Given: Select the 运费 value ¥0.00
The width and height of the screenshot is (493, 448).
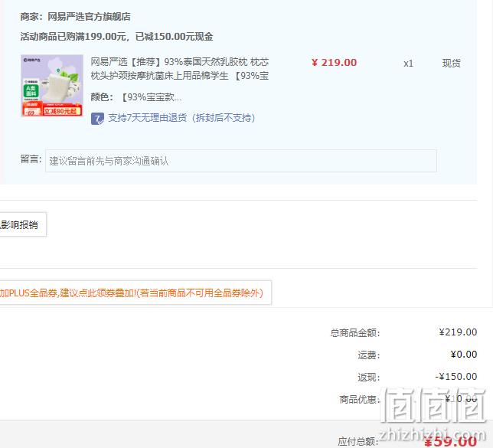Looking at the screenshot, I should (x=464, y=355).
